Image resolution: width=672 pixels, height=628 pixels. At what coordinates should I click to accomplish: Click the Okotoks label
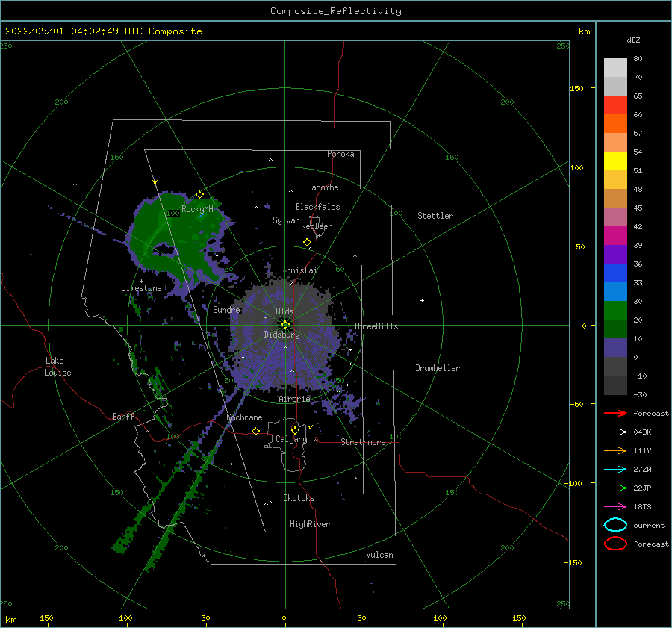[299, 498]
